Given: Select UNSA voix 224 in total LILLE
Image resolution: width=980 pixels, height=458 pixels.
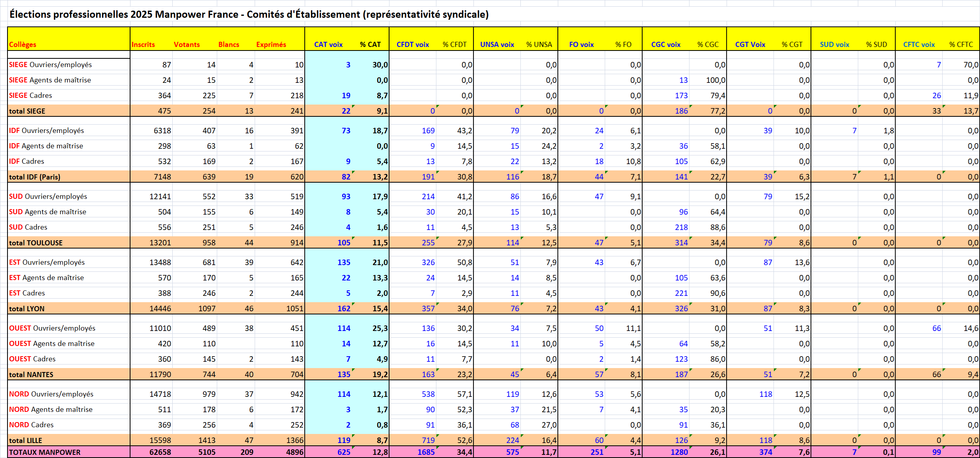Looking at the screenshot, I should point(512,440).
